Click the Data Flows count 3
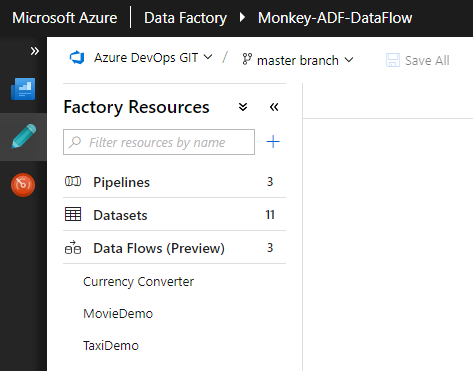The height and width of the screenshot is (371, 473). pyautogui.click(x=270, y=248)
